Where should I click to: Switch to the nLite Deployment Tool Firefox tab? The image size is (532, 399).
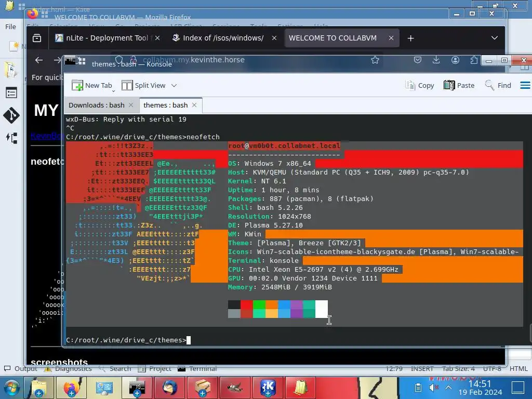(103, 38)
